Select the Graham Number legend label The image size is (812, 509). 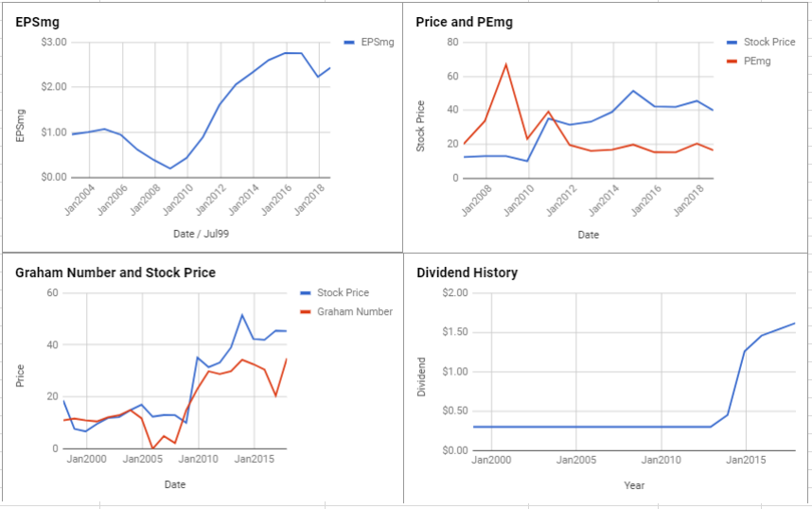(355, 311)
